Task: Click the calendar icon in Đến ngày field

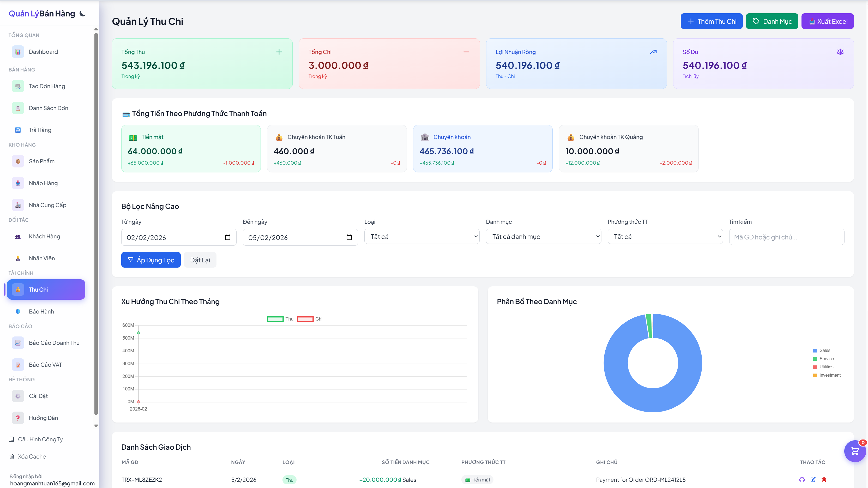Action: point(349,237)
